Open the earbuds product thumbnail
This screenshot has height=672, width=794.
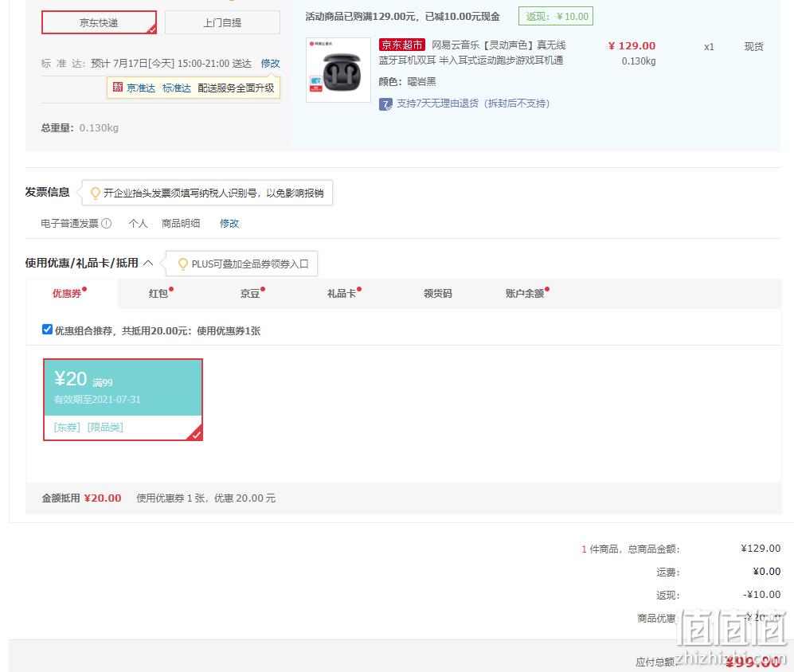point(338,70)
